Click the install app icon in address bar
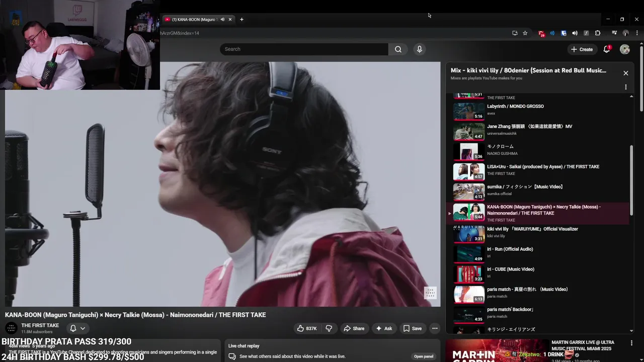644x362 pixels. tap(515, 33)
